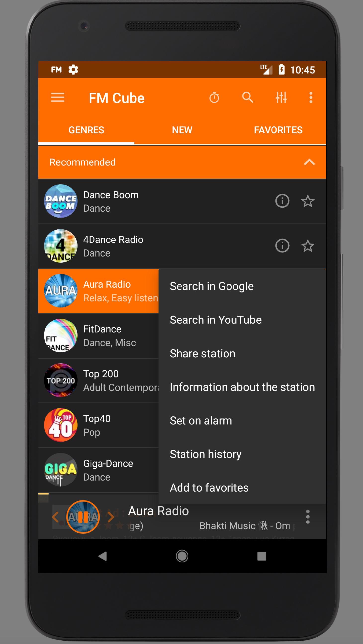Show info for 4Dance Radio station

[x=282, y=245]
